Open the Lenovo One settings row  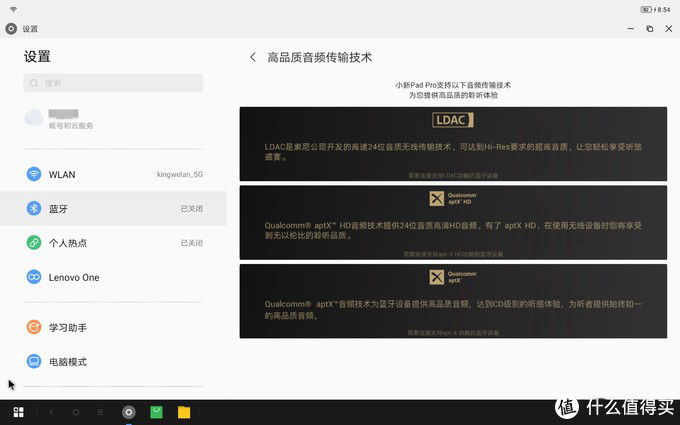click(113, 277)
